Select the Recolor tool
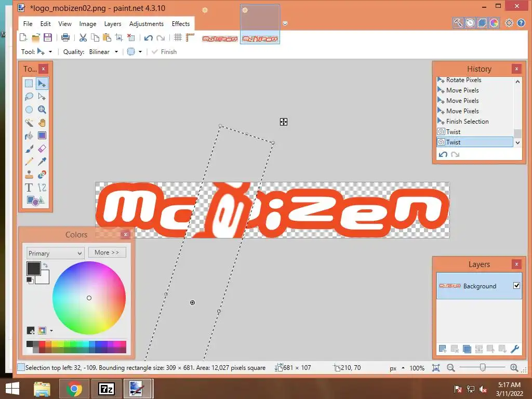 [x=42, y=175]
